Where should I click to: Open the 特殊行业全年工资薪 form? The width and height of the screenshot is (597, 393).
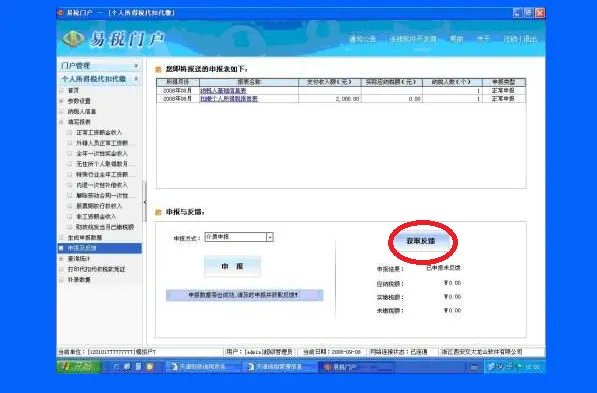click(x=101, y=174)
